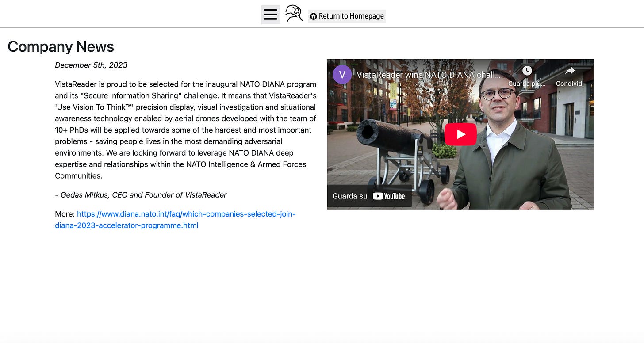The width and height of the screenshot is (644, 343).
Task: Click the Company News heading
Action: tap(61, 46)
